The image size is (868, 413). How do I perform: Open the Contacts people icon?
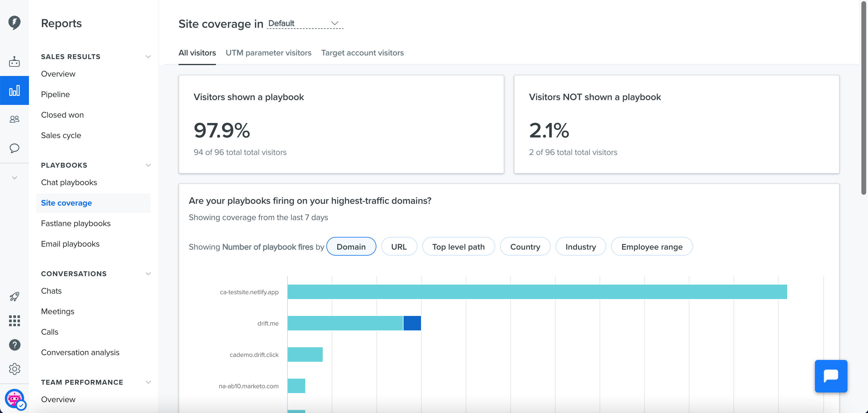click(14, 119)
